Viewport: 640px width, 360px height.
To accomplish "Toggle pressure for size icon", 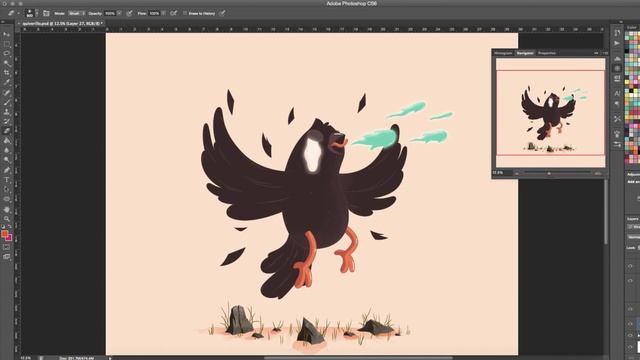I will [x=222, y=13].
